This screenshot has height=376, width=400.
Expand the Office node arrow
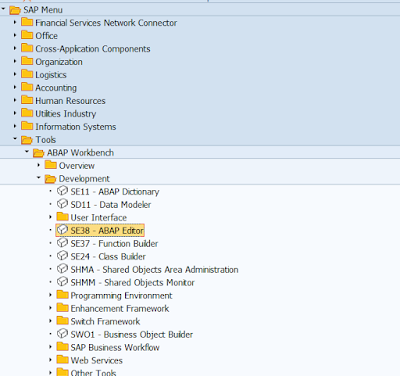(x=15, y=35)
